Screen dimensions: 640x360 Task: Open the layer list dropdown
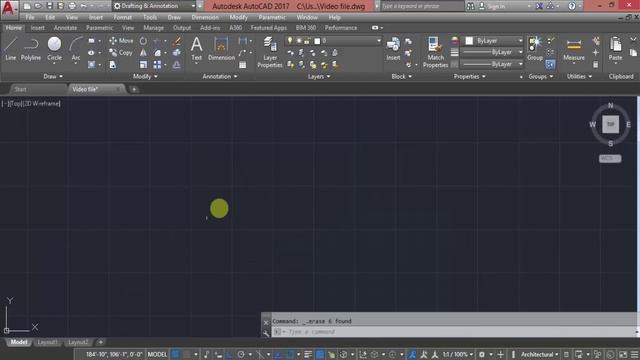point(333,41)
